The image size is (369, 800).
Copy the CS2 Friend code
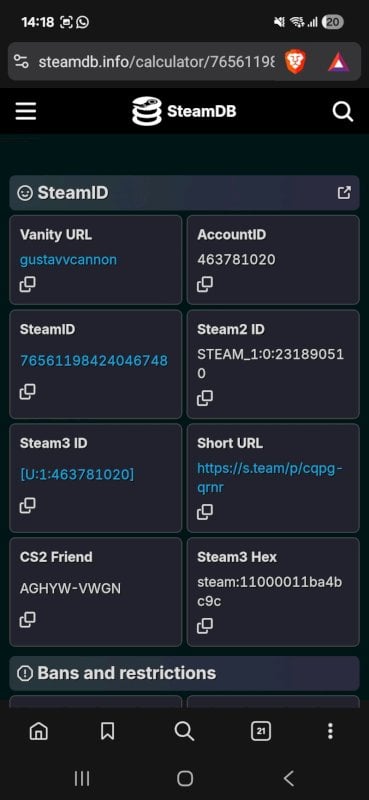[x=28, y=619]
